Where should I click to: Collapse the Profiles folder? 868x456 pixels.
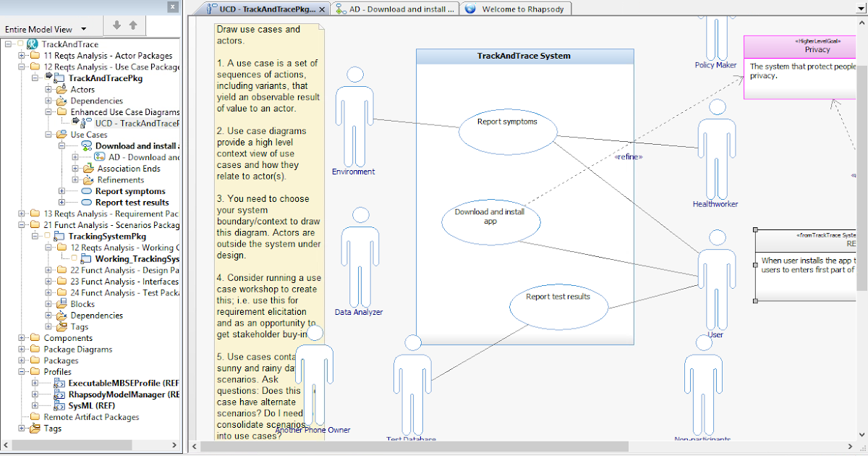(x=21, y=371)
